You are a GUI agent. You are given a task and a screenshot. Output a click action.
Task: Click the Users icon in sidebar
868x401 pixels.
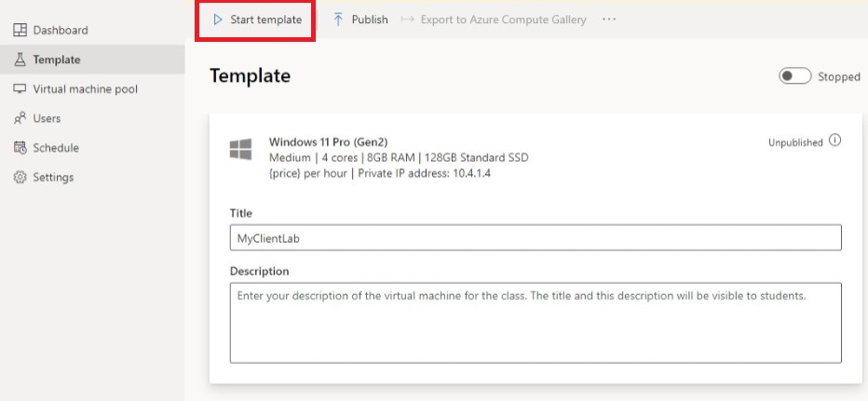click(20, 118)
